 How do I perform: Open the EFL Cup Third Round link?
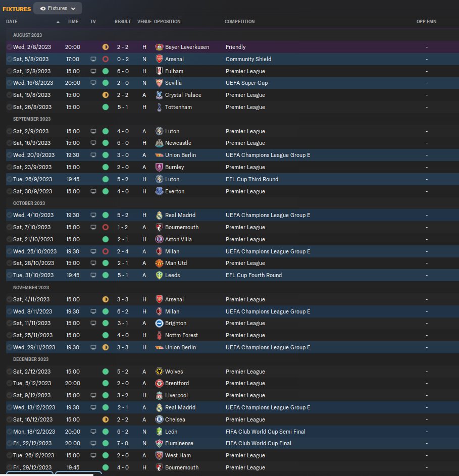(x=252, y=179)
